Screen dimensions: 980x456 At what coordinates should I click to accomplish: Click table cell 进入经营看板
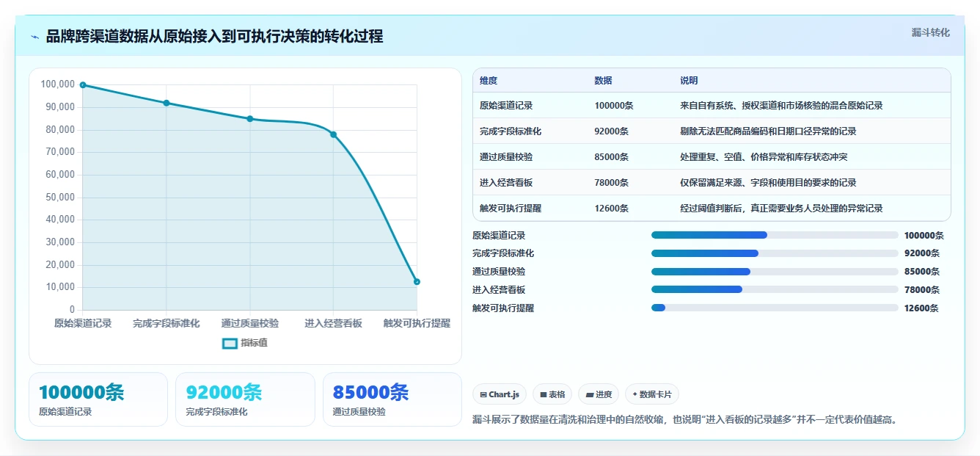(506, 183)
